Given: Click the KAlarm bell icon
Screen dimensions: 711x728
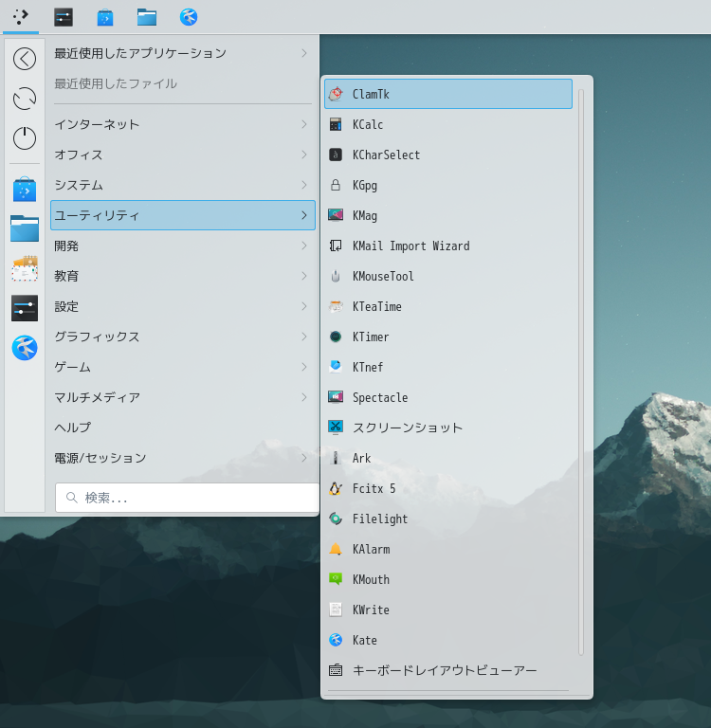Looking at the screenshot, I should (x=335, y=549).
